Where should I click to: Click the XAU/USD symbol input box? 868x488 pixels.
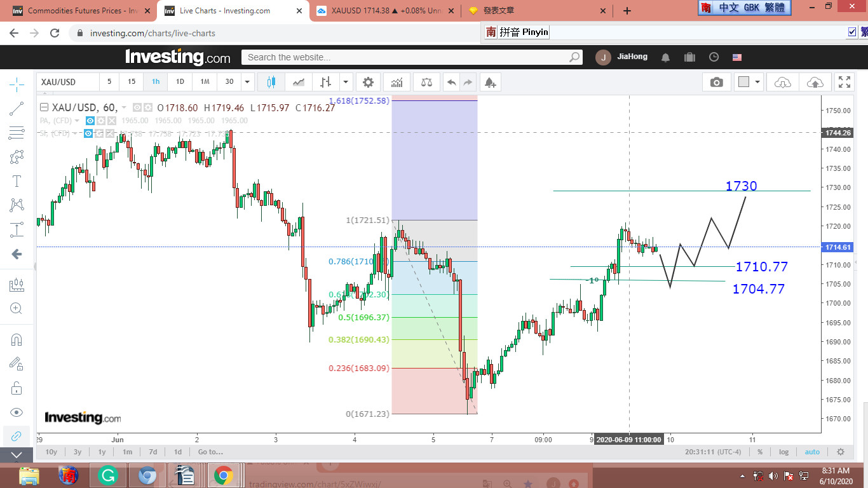tap(68, 82)
